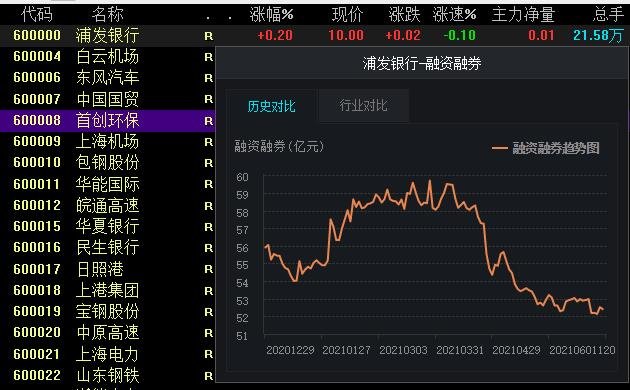
Task: Click stock code 600018
Action: (x=37, y=290)
